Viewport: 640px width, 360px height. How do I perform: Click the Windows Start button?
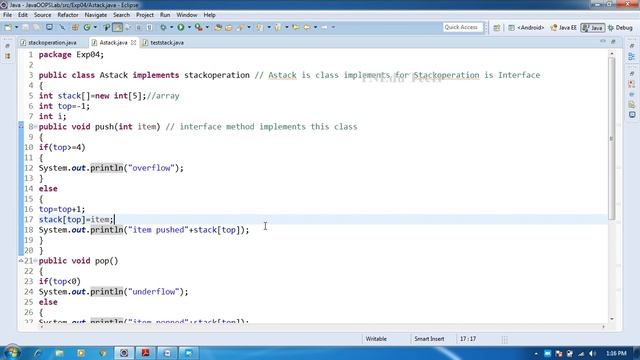click(x=12, y=353)
